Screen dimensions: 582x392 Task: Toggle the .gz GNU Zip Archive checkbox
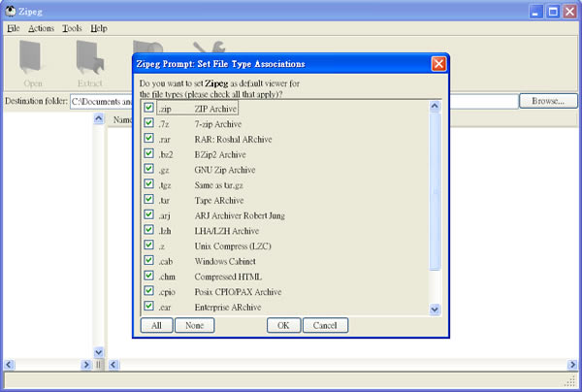click(148, 169)
